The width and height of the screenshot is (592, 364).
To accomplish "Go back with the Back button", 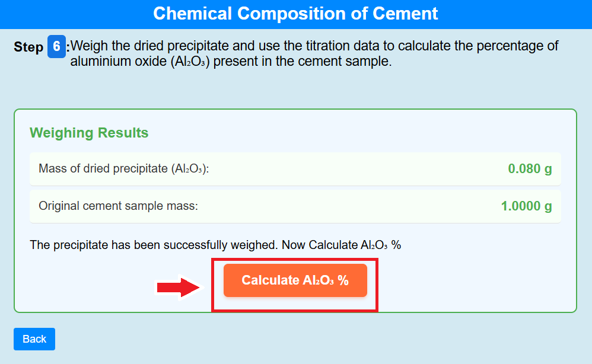I will pos(34,339).
